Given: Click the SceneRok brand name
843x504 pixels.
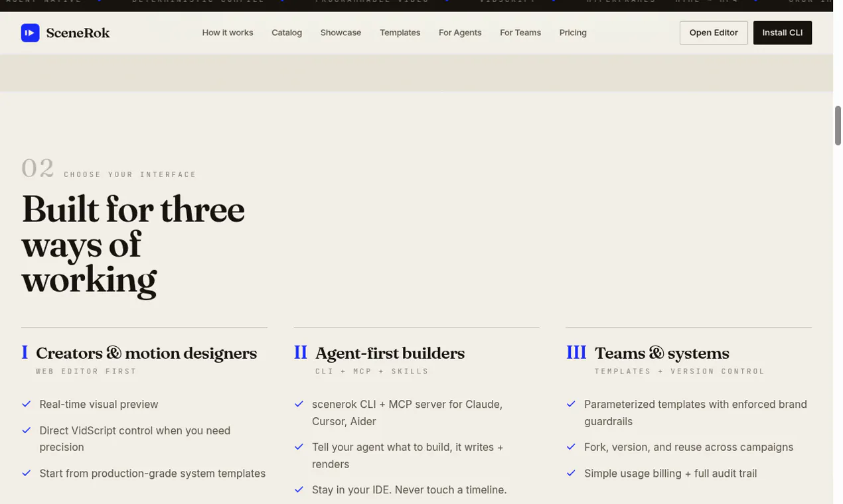Looking at the screenshot, I should (78, 32).
